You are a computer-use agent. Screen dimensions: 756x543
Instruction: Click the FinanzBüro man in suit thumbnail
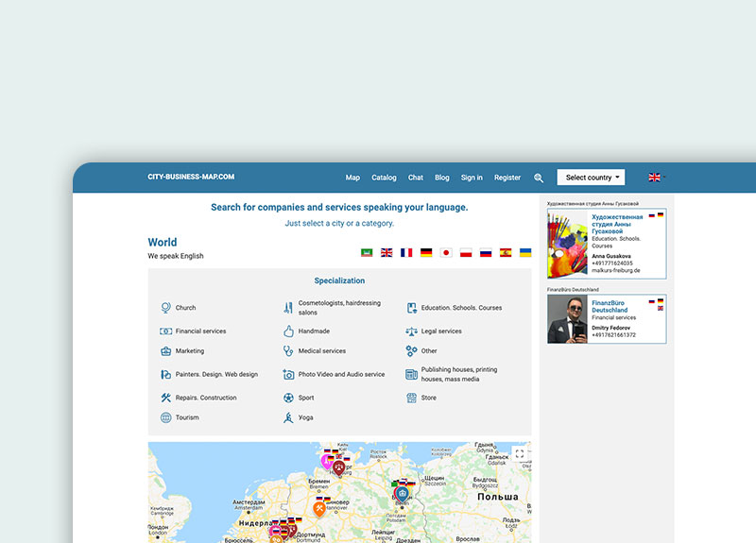[x=568, y=319]
